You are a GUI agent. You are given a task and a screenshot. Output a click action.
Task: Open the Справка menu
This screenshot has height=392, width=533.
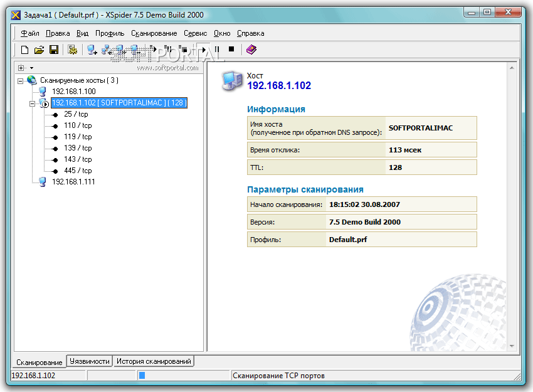(x=251, y=33)
